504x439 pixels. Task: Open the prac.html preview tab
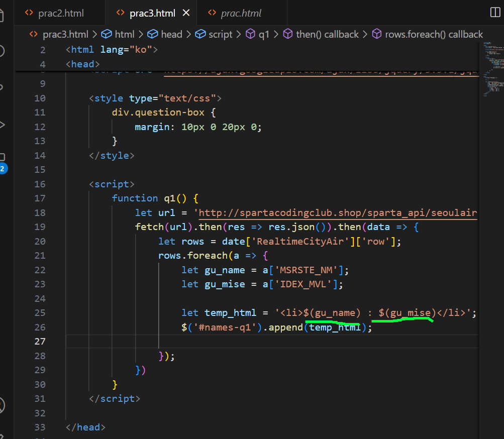coord(241,13)
